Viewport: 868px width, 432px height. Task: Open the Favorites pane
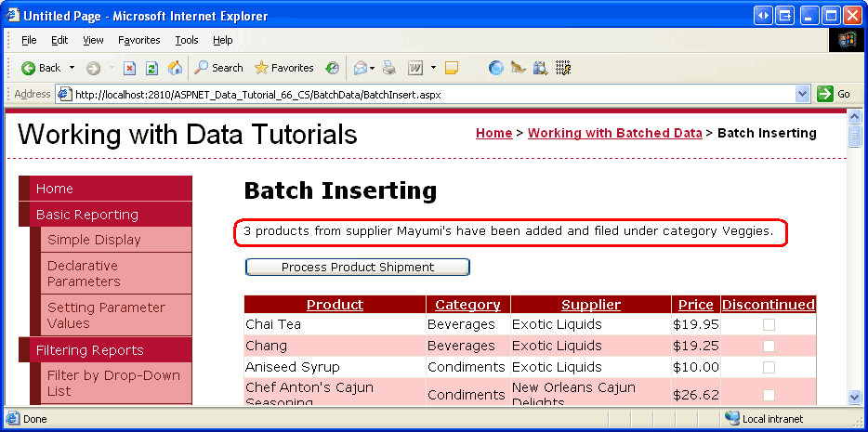(283, 68)
